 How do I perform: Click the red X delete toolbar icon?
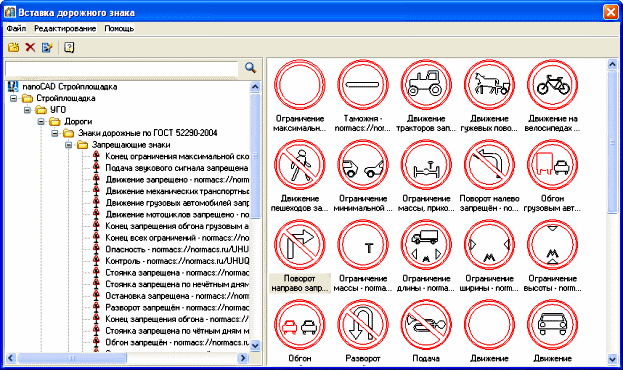[30, 47]
